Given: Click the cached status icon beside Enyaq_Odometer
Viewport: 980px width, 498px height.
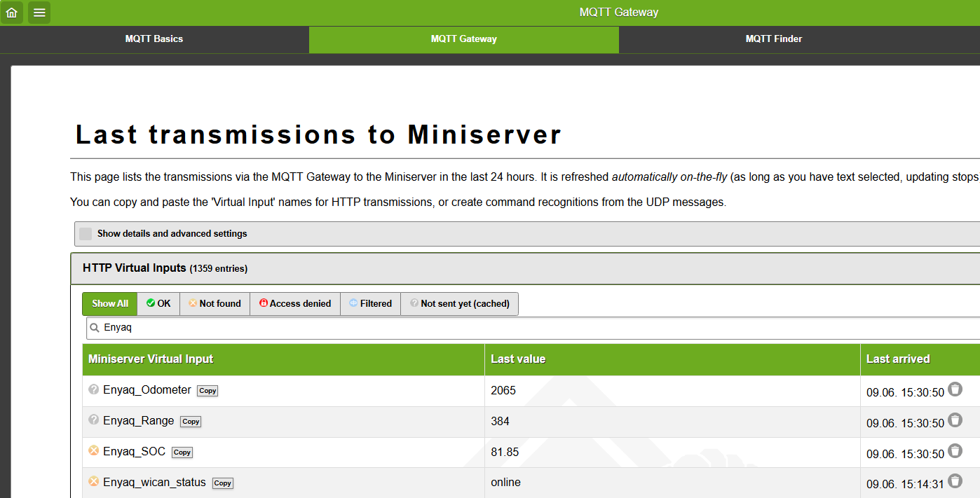Looking at the screenshot, I should pos(94,389).
